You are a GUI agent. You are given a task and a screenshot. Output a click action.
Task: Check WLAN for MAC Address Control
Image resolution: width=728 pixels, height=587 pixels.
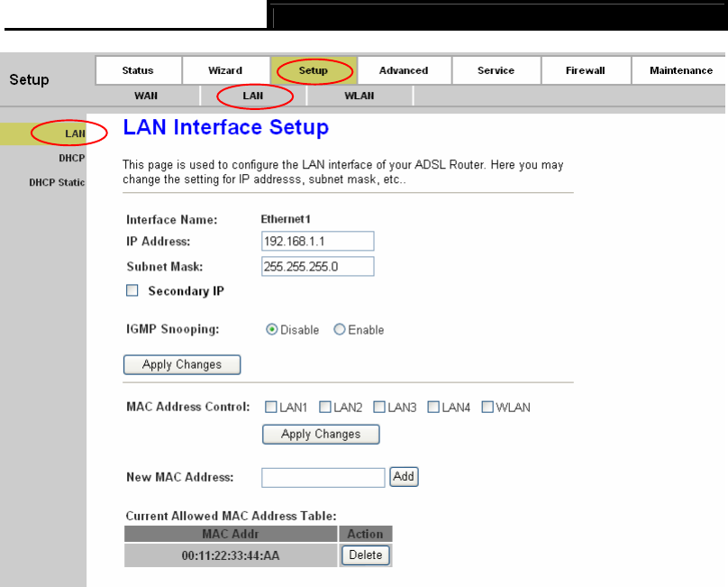click(487, 408)
